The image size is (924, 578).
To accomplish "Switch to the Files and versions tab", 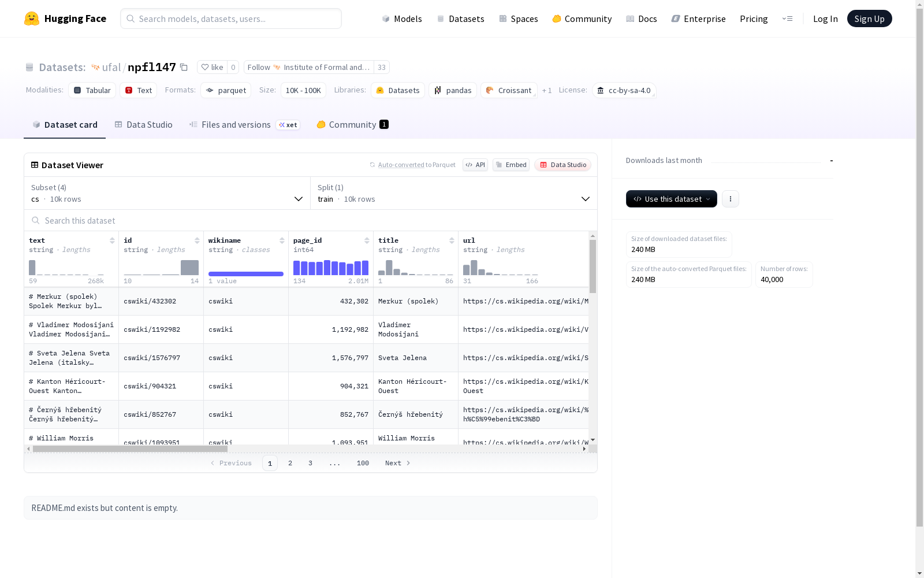I will pyautogui.click(x=245, y=125).
